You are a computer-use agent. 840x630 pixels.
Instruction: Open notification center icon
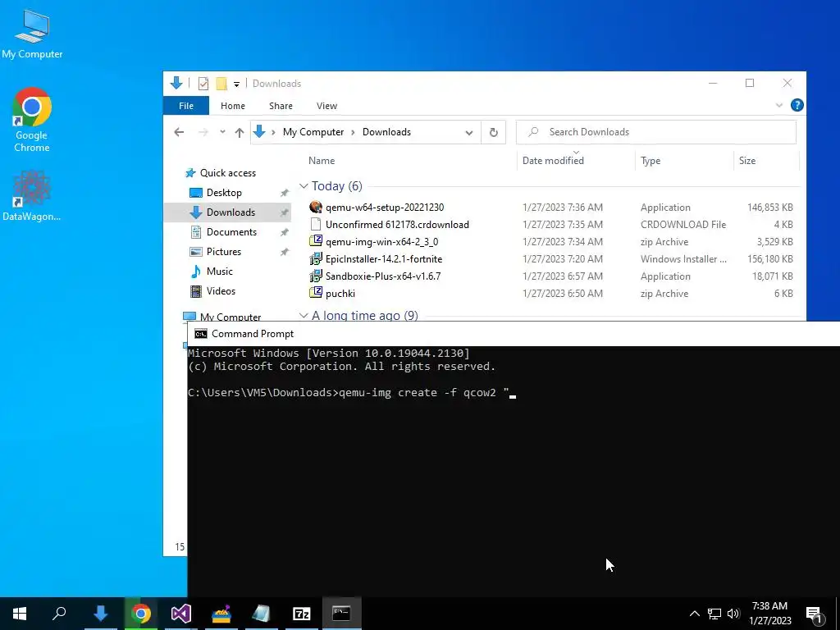coord(815,614)
